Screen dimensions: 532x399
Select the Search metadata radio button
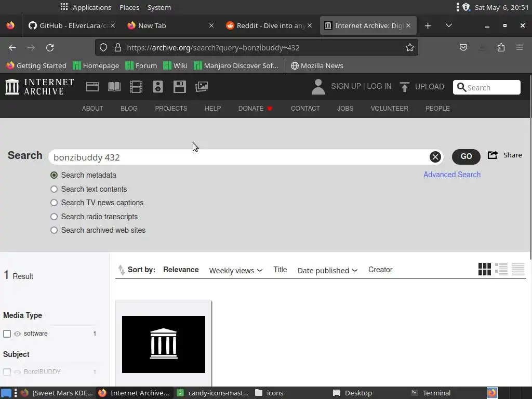coord(54,175)
